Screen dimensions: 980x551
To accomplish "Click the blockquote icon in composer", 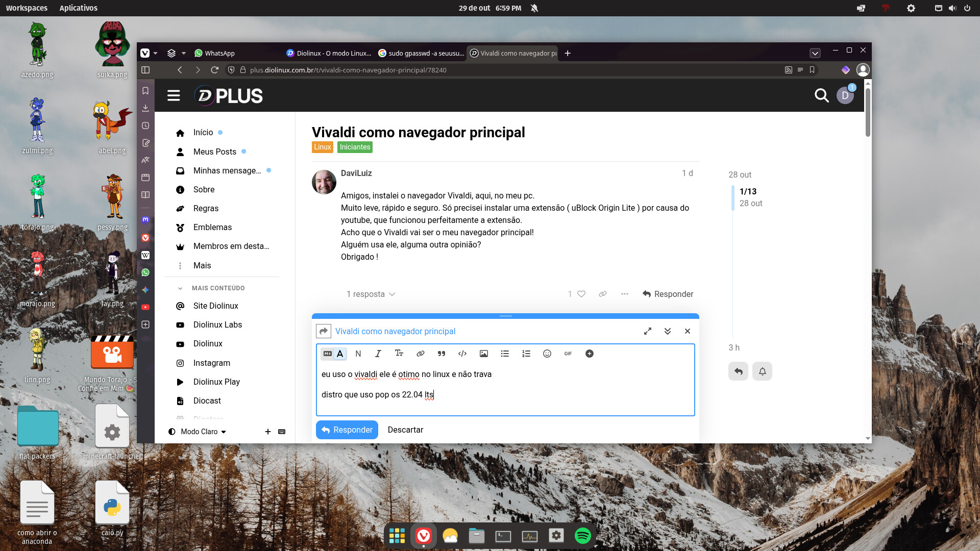I will [x=442, y=354].
